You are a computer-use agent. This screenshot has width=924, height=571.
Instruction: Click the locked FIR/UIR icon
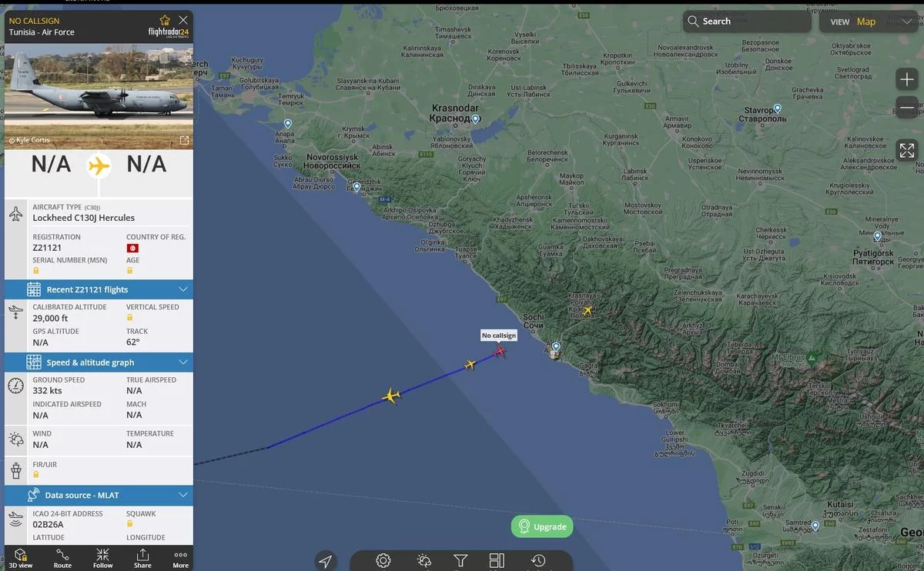(x=35, y=475)
